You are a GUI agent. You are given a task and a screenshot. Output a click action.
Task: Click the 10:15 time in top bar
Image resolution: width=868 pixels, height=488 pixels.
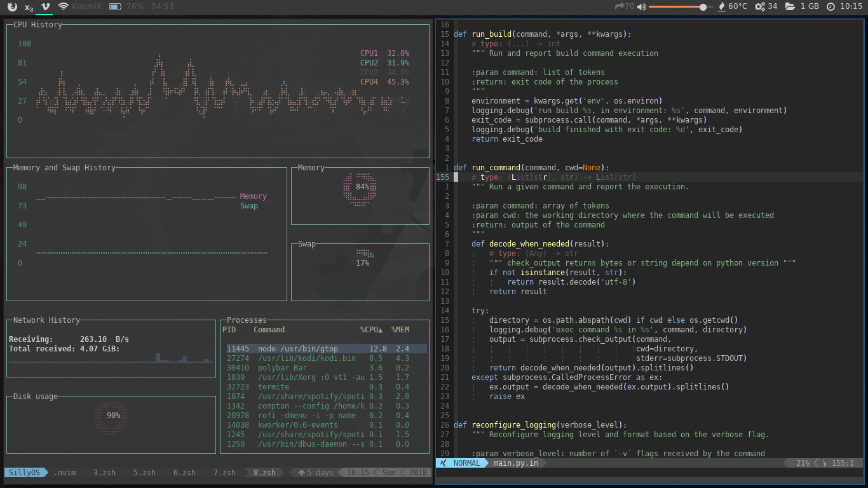click(x=851, y=6)
